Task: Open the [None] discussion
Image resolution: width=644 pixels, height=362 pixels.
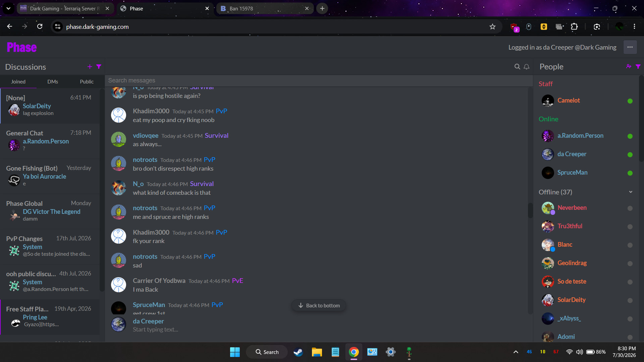Action: [x=50, y=106]
